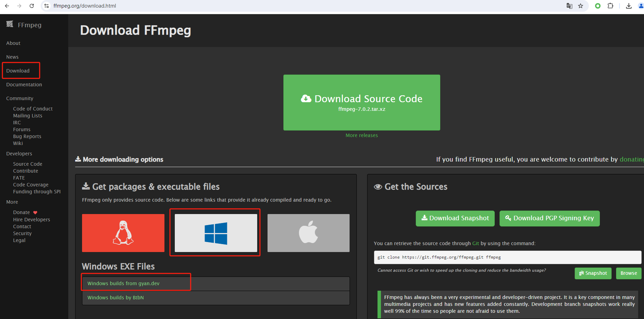644x319 pixels.
Task: Click the Linux penguin icon tile
Action: pos(123,233)
